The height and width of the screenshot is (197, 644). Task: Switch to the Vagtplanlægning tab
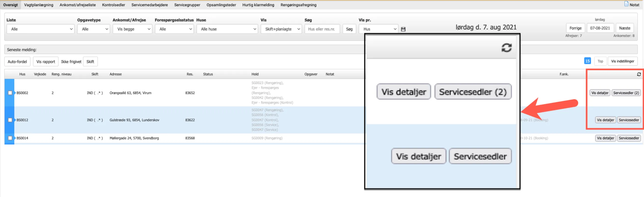click(x=39, y=5)
